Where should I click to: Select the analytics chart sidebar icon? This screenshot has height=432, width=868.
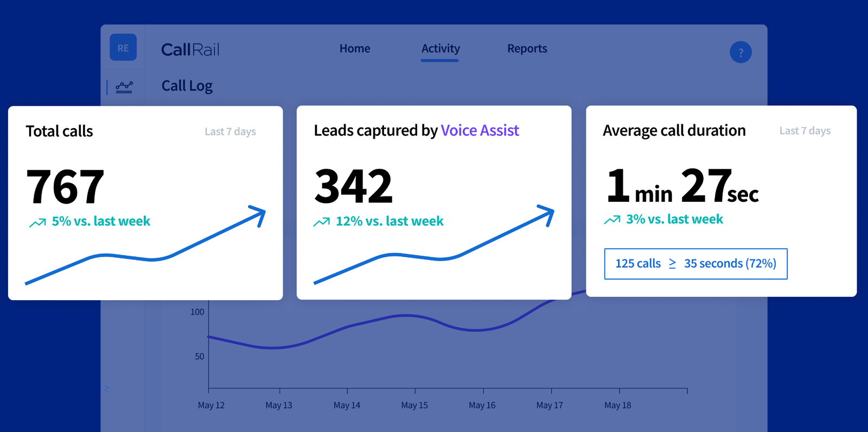point(124,87)
